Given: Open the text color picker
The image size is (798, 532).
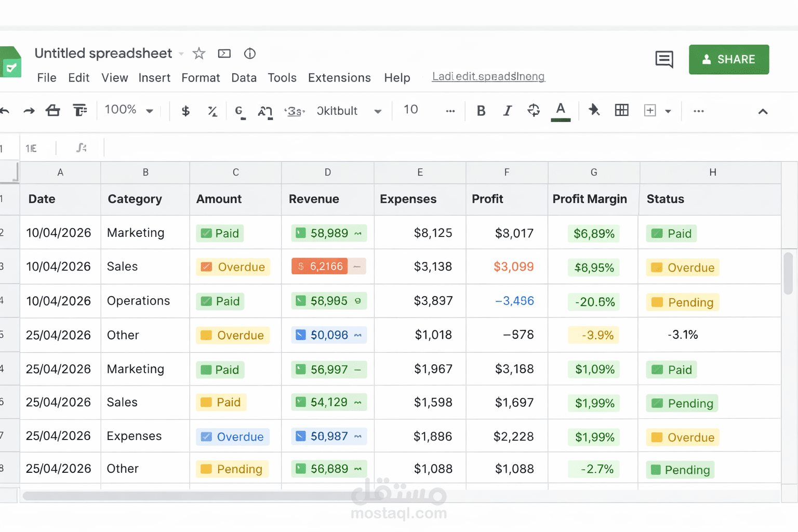Looking at the screenshot, I should 561,111.
